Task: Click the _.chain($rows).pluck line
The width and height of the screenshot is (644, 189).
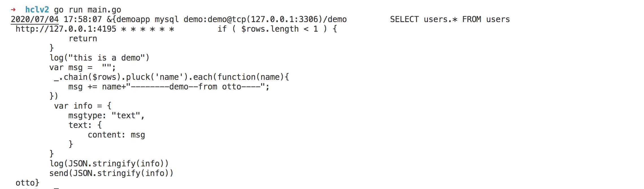Action: click(171, 77)
